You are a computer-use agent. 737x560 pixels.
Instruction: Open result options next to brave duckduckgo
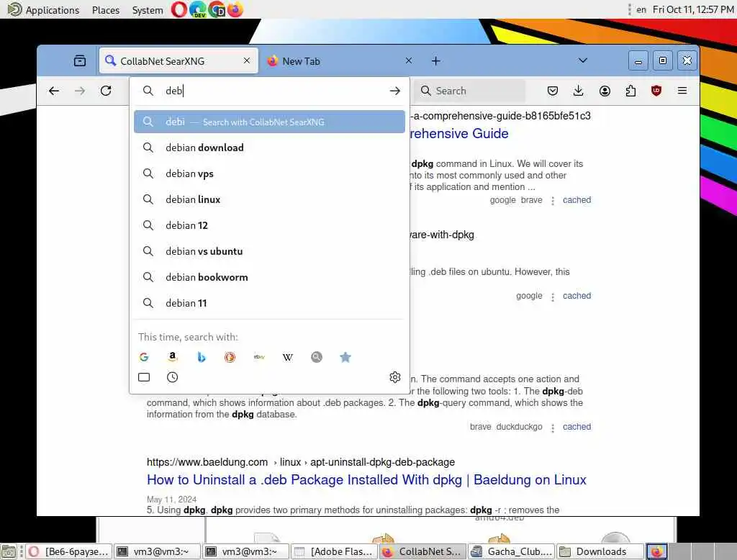pos(553,428)
